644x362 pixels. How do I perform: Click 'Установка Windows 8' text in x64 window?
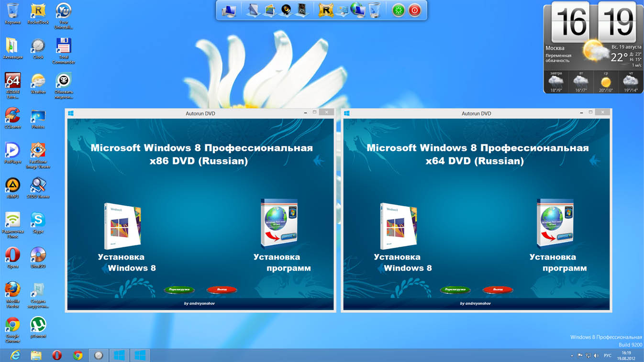[x=402, y=263]
